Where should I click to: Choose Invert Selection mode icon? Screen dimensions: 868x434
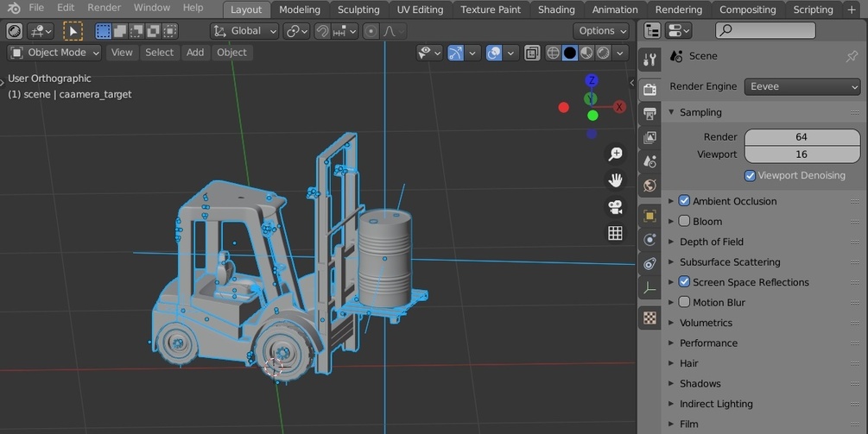tap(154, 31)
